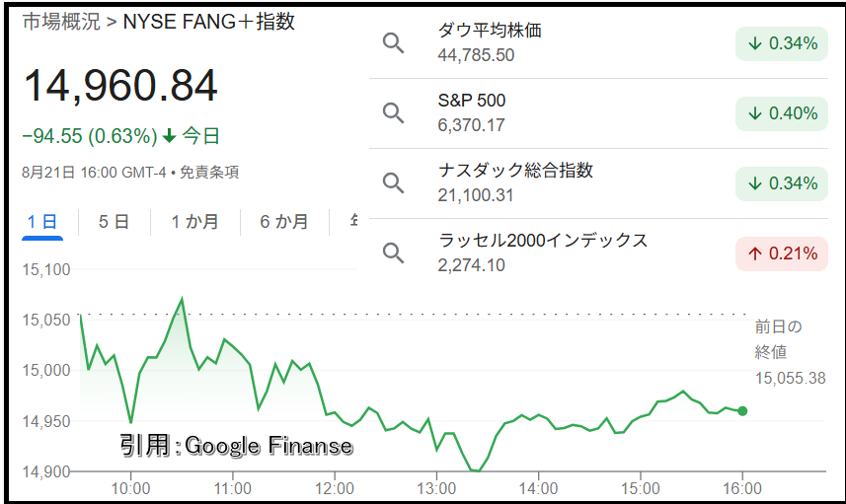Open the ダウ平均株価 index name
The width and height of the screenshot is (846, 504).
pos(490,31)
